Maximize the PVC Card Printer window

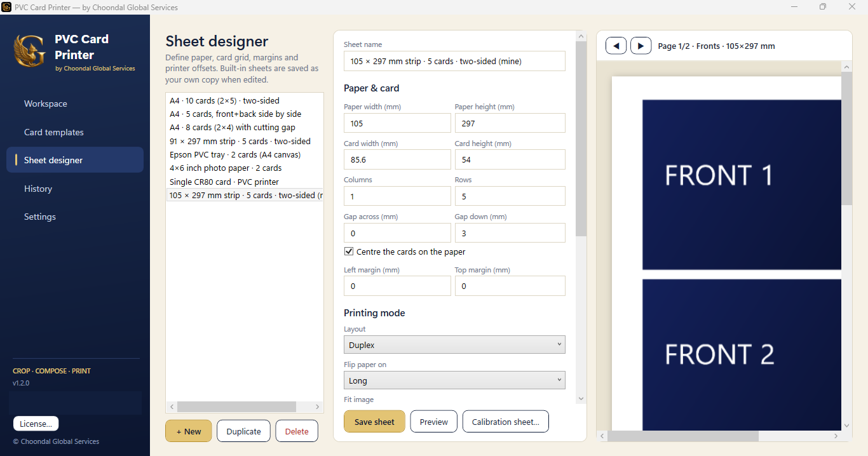pos(823,7)
